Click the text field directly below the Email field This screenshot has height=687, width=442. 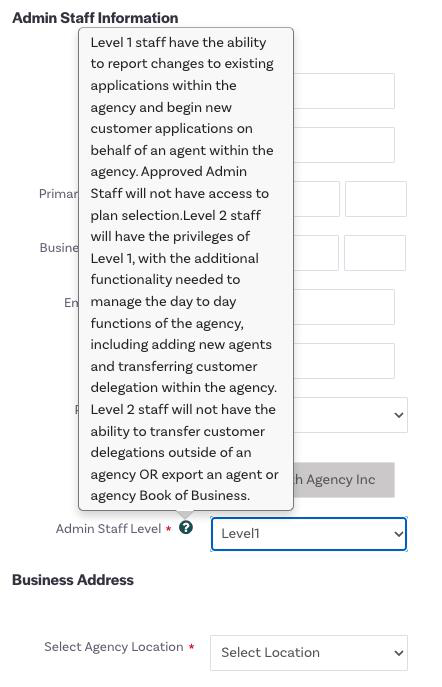pos(344,361)
